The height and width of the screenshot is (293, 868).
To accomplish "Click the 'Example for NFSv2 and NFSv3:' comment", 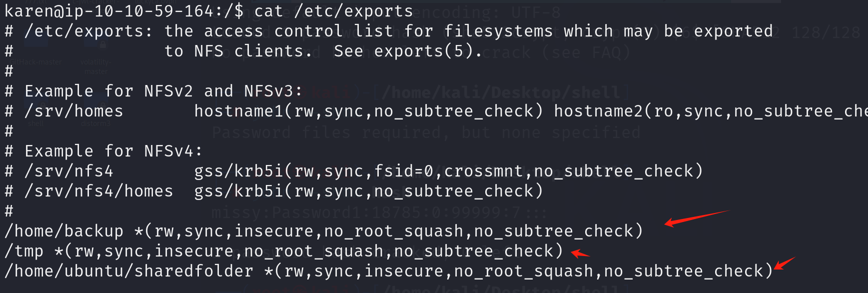I will coord(163,91).
